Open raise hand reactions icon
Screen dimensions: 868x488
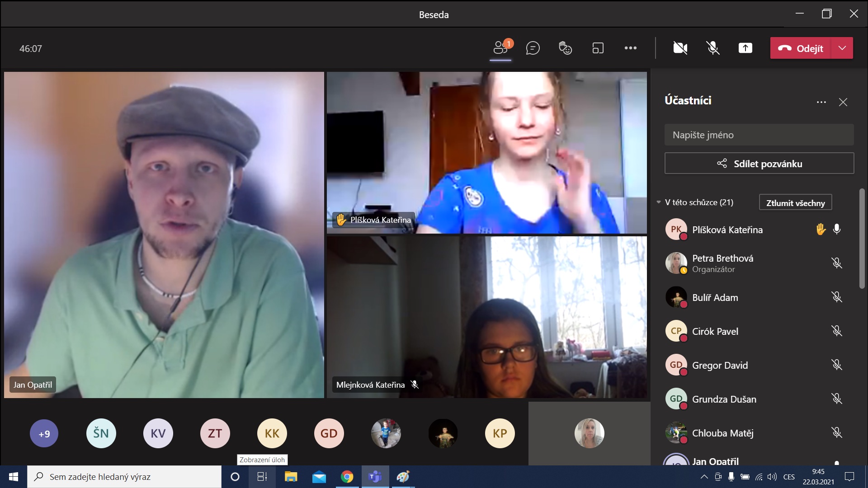565,48
